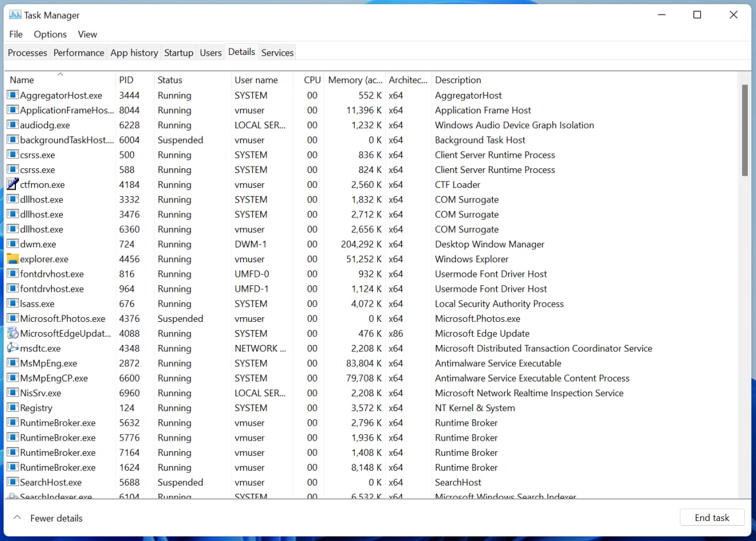The height and width of the screenshot is (541, 756).
Task: Click the NisSrv.exe process icon
Action: click(12, 393)
